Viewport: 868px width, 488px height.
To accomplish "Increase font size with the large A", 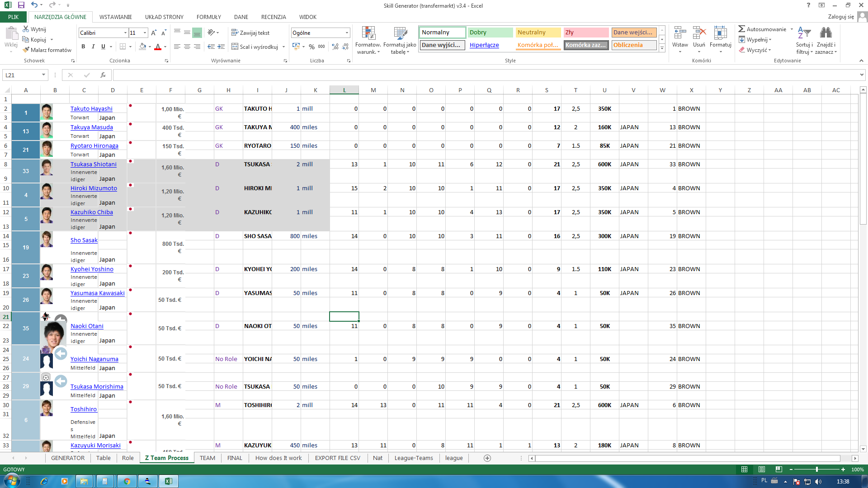I will click(x=154, y=33).
